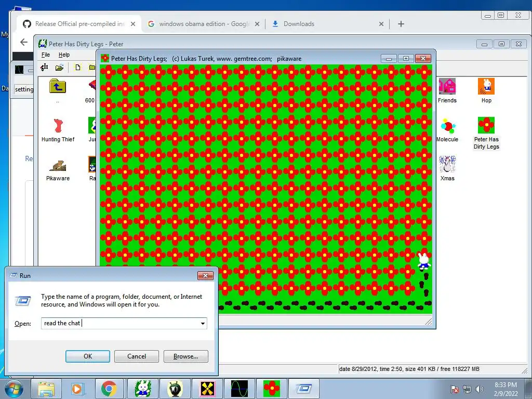Click the new file toolbar icon in Peter
The height and width of the screenshot is (399, 532).
pyautogui.click(x=78, y=67)
